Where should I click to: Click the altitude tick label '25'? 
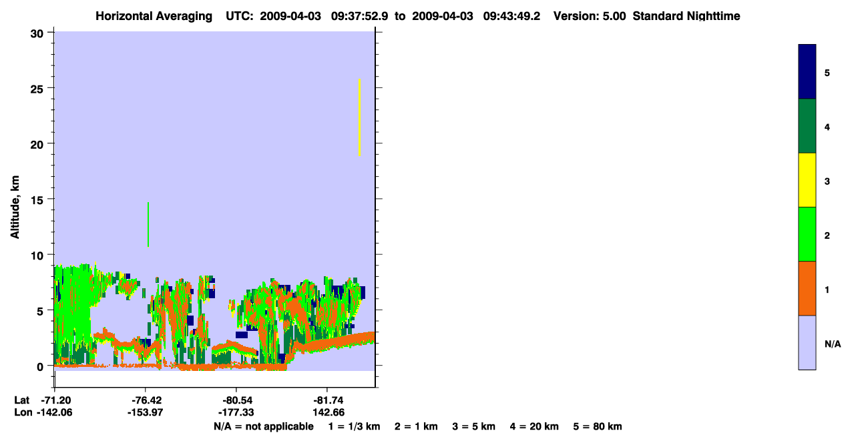(x=38, y=88)
